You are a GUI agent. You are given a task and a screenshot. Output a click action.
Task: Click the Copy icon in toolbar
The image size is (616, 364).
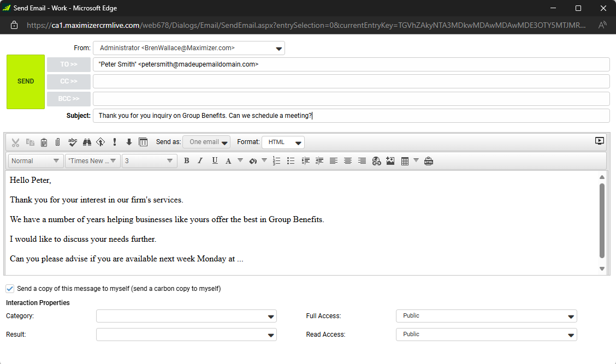[x=30, y=142]
